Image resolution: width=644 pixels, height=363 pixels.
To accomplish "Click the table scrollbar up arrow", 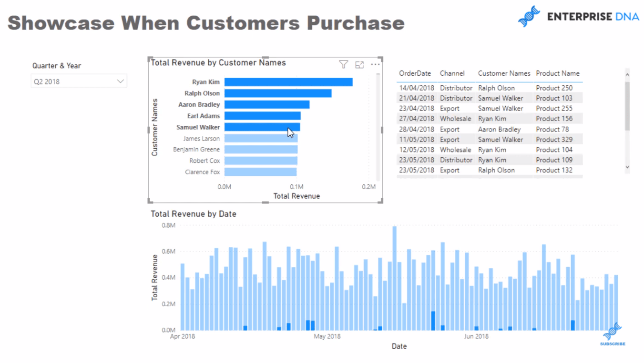I will 627,75.
